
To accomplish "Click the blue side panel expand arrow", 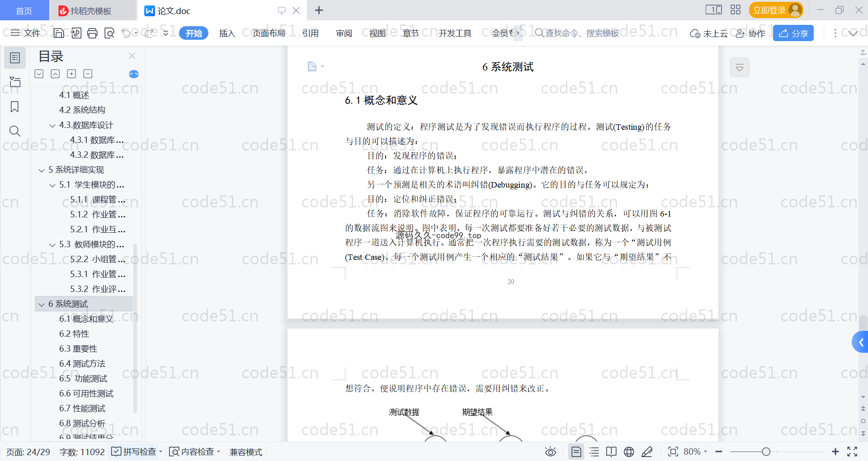I will pos(860,343).
